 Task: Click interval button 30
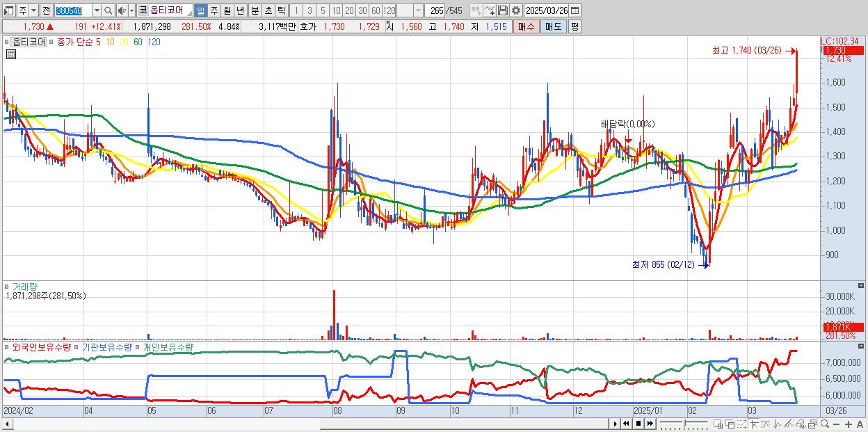(362, 10)
